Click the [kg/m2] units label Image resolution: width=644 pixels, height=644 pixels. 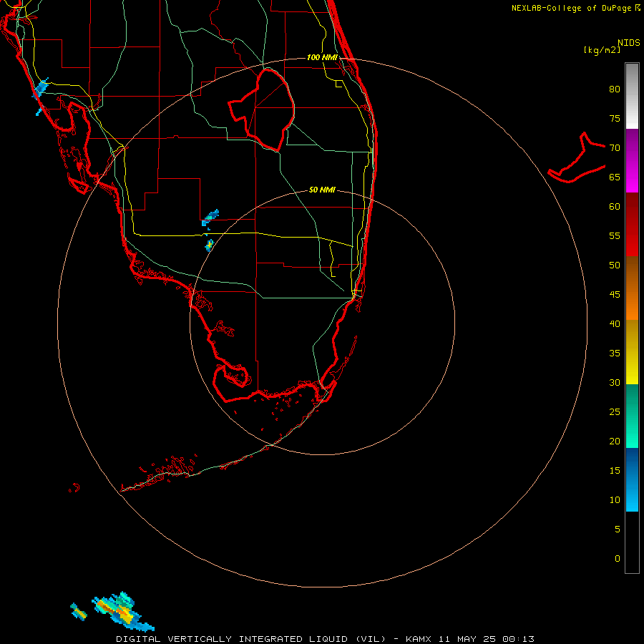coord(602,50)
